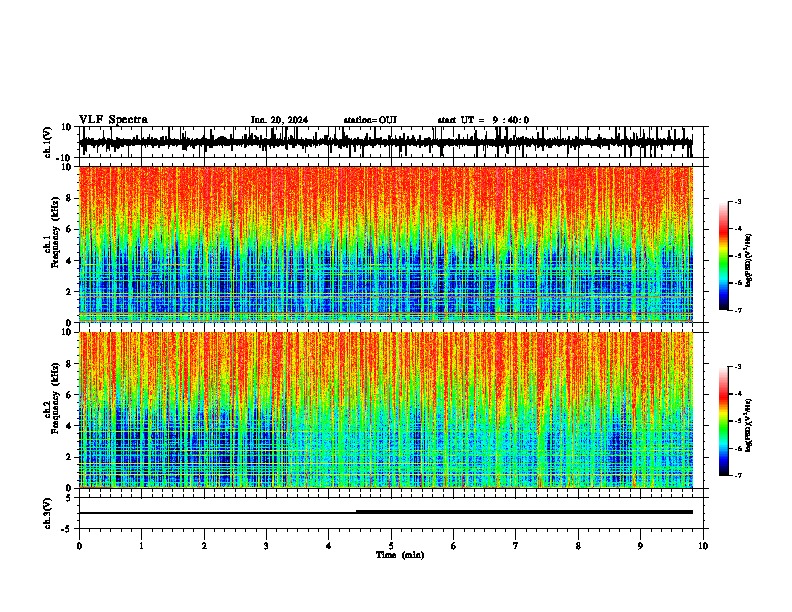
Task: Click the "VLF Spectra" title text
Action: tap(113, 120)
